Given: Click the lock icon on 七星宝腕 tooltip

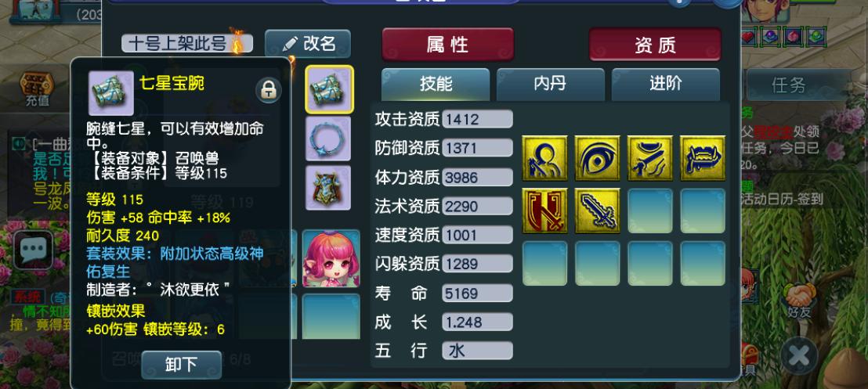Looking at the screenshot, I should pos(269,90).
